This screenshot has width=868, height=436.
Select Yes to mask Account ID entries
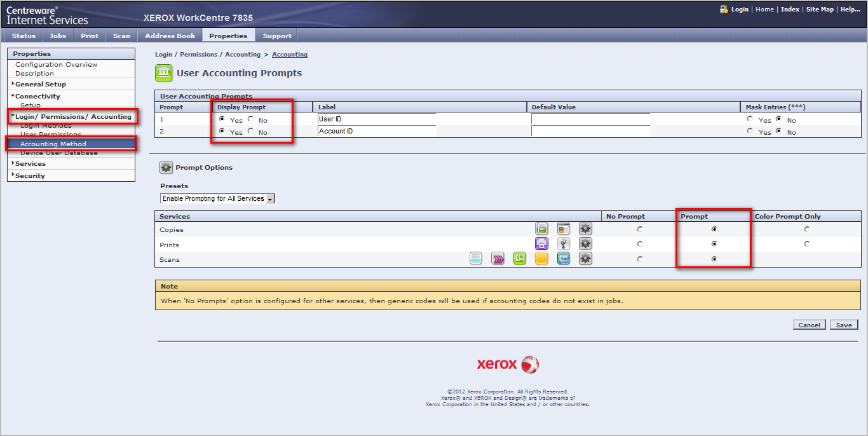[750, 132]
